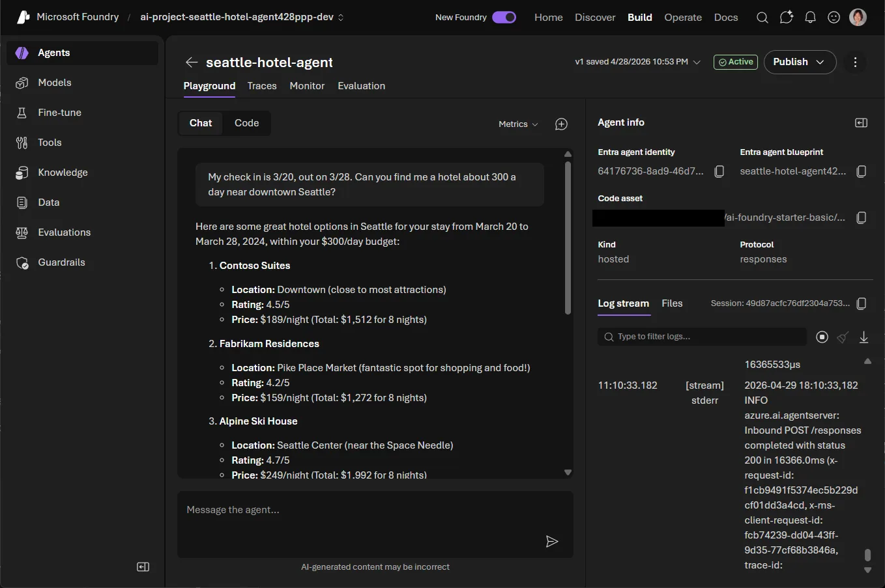Clear logs with the broom icon

coord(843,337)
